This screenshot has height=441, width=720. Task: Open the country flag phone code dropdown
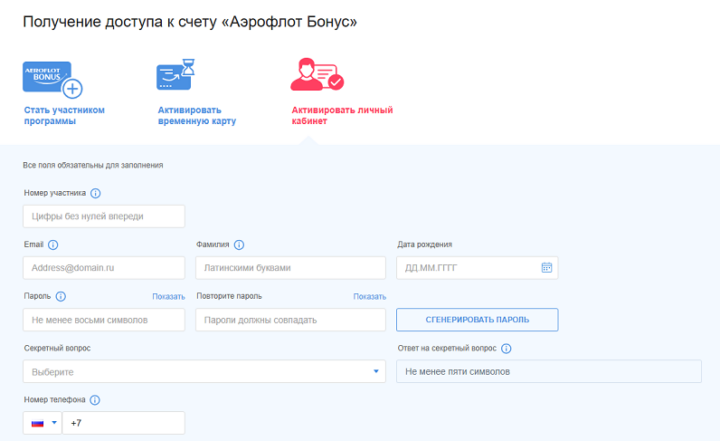click(42, 423)
